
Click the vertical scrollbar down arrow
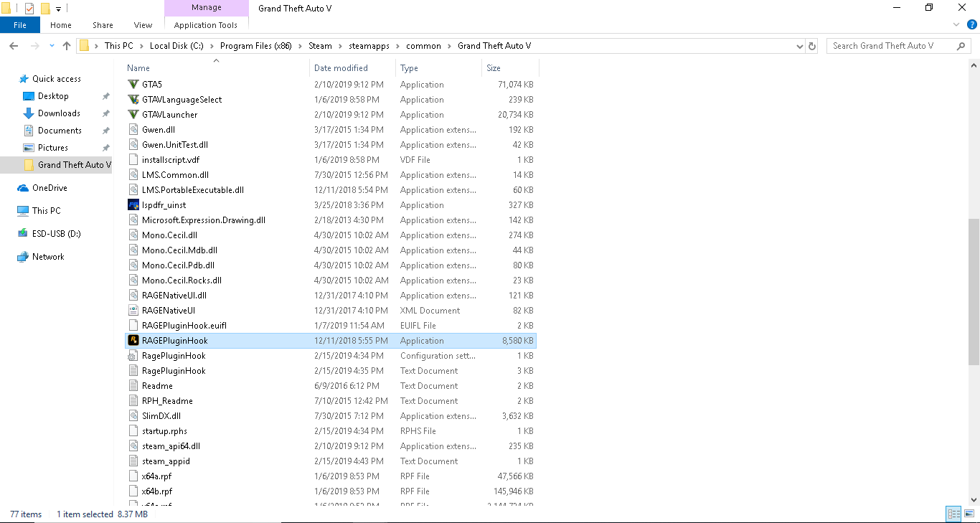pos(974,500)
